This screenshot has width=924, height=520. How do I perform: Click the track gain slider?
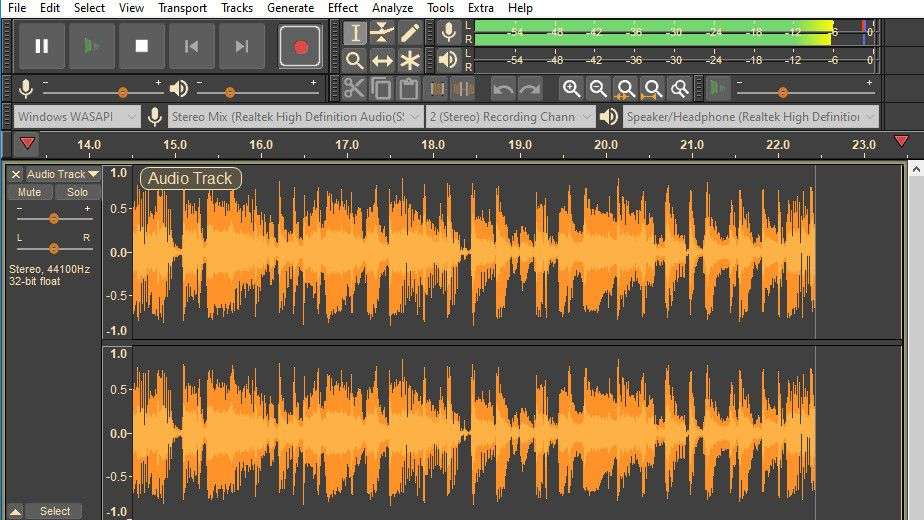coord(54,218)
